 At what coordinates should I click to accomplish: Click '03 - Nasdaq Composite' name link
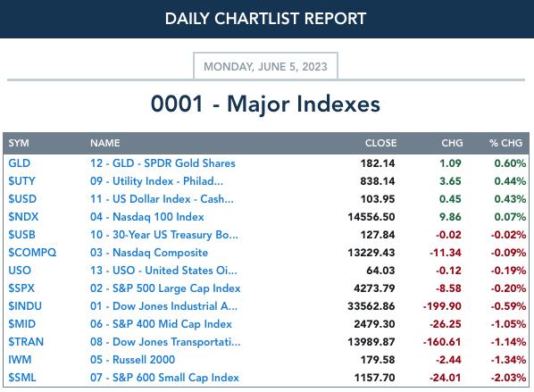pos(149,253)
